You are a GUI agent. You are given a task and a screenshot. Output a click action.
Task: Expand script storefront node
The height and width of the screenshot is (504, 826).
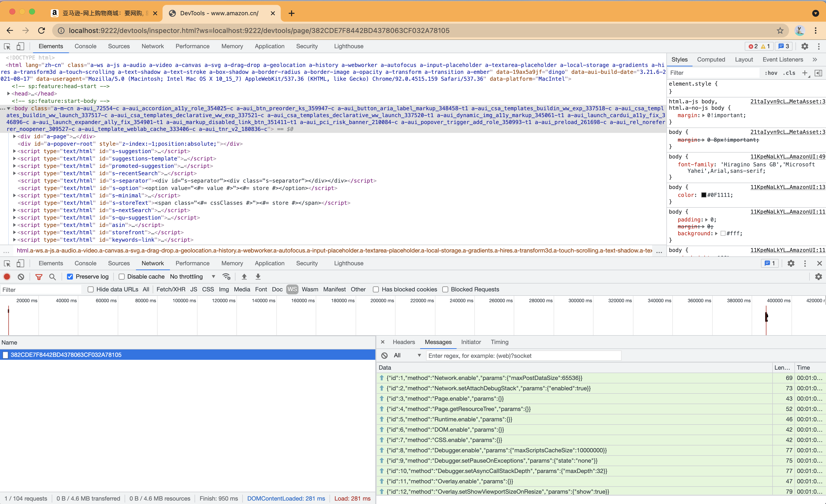point(15,232)
